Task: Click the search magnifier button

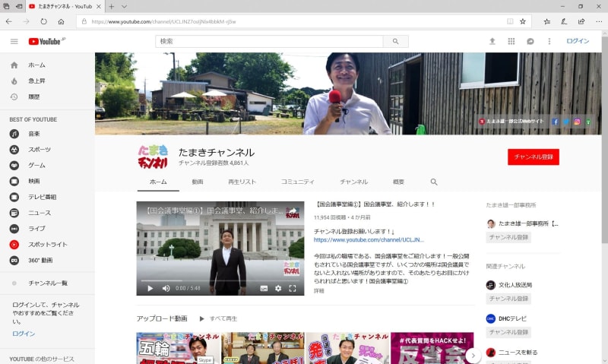Action: [395, 41]
